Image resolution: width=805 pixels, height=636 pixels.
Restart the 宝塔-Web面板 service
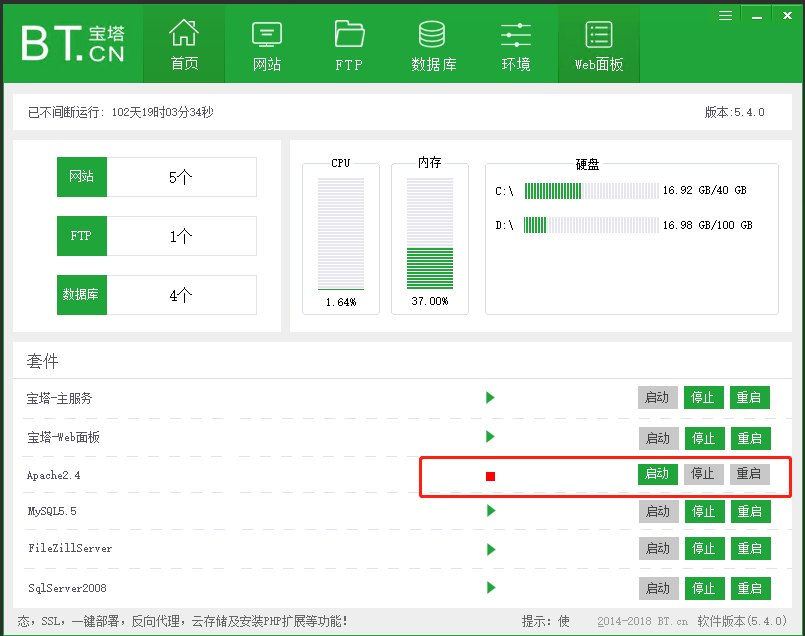[x=751, y=438]
